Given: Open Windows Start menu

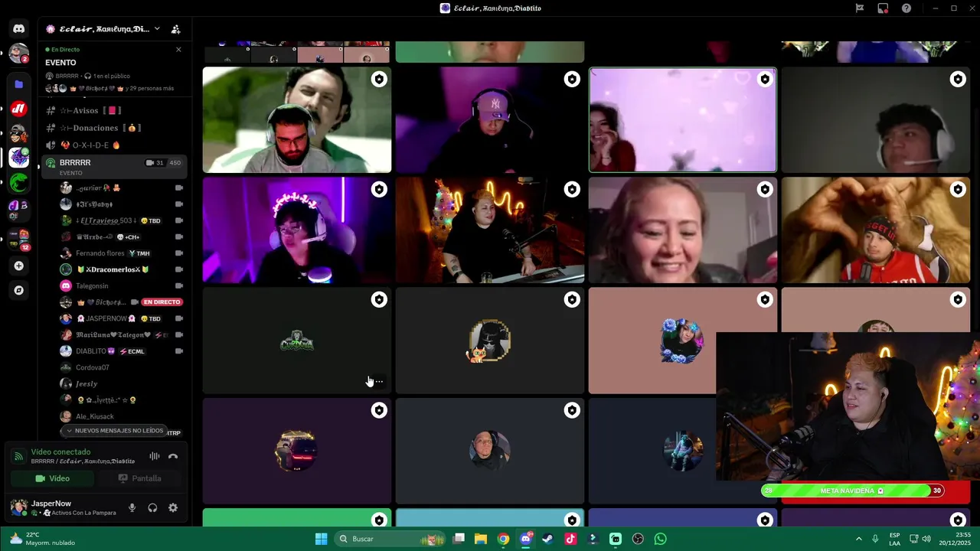Looking at the screenshot, I should click(x=322, y=539).
